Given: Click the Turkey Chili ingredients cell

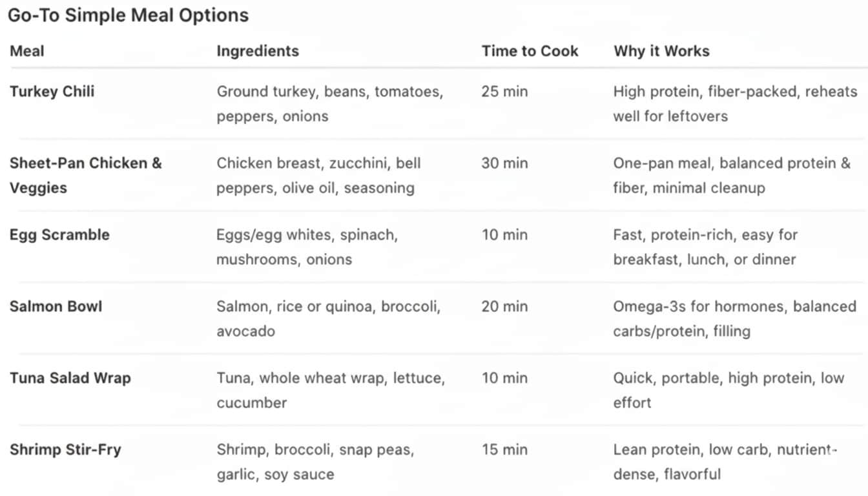Looking at the screenshot, I should [329, 104].
